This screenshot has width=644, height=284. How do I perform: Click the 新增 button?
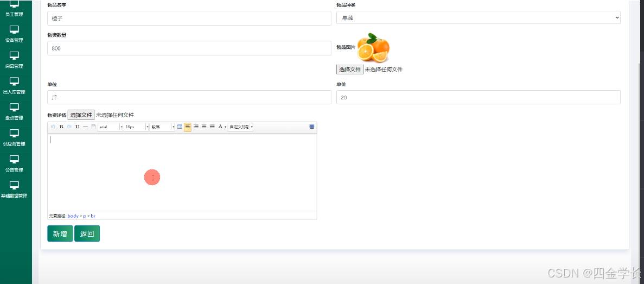(x=60, y=233)
